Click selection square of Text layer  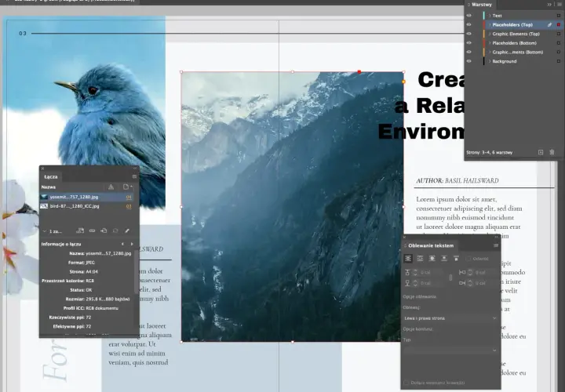(x=559, y=16)
